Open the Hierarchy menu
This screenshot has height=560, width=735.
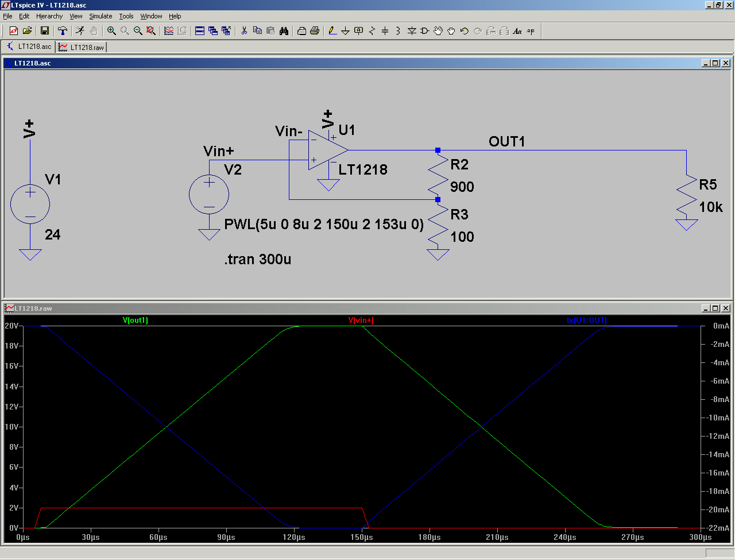(49, 16)
